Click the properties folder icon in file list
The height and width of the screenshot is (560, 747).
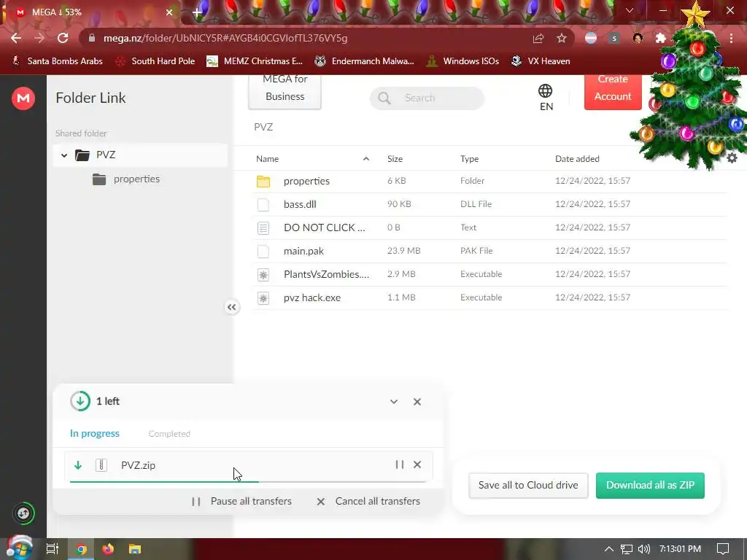(263, 181)
